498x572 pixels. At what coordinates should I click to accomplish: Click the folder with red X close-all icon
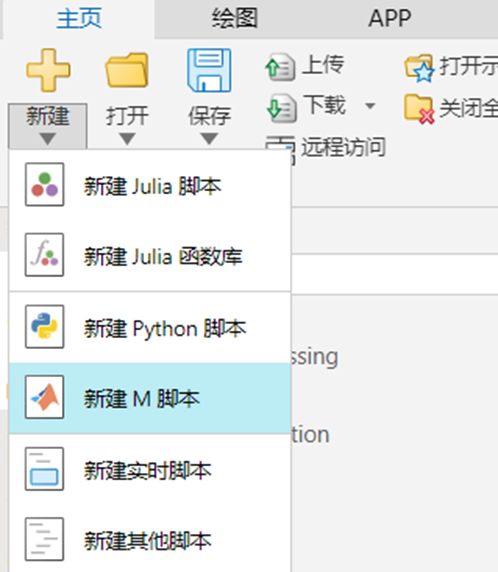click(420, 109)
